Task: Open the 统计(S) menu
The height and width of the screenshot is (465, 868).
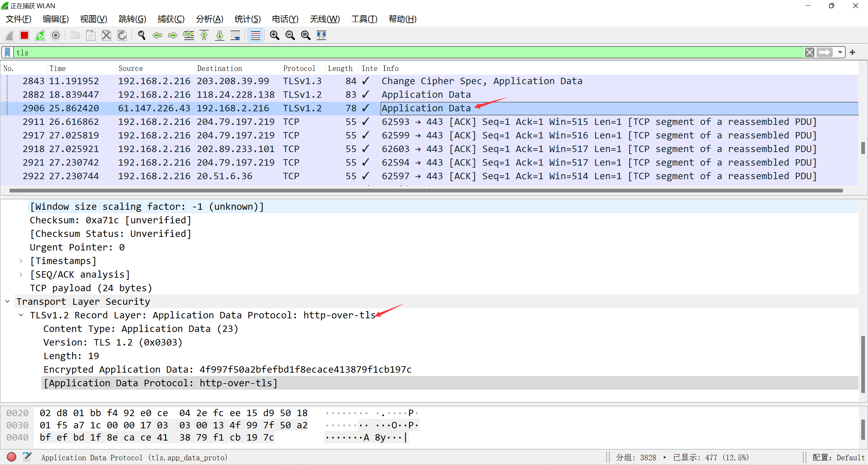Action: pos(248,19)
